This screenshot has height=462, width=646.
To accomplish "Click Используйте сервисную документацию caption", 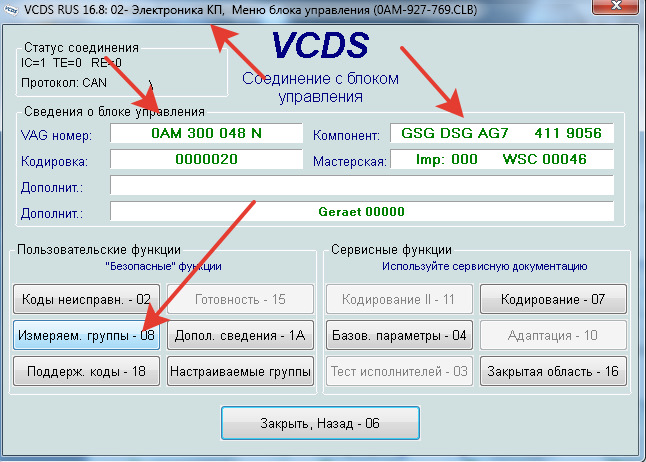I will pos(484,266).
